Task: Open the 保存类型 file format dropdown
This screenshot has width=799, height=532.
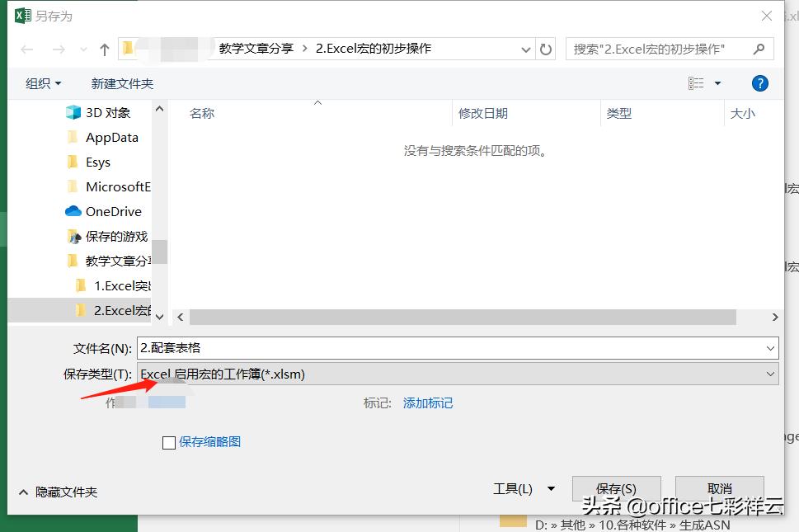Action: [770, 374]
